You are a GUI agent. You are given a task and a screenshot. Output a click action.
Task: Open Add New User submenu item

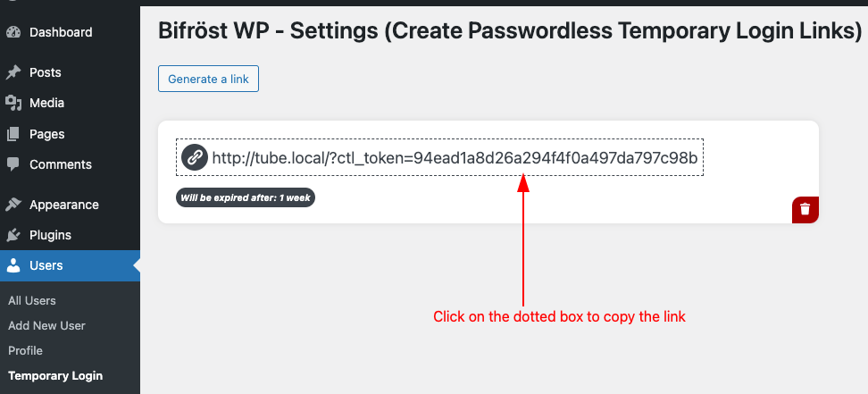pos(47,325)
